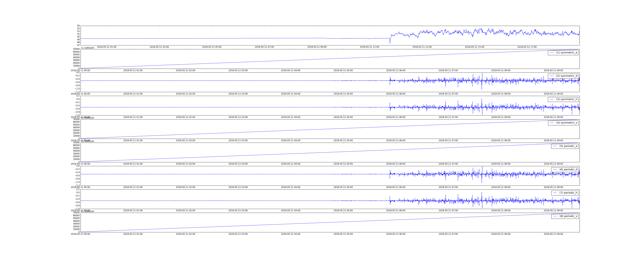Click the -0.2 y-tick of the periodic_h plot
This screenshot has height=258, width=644.
77,196
